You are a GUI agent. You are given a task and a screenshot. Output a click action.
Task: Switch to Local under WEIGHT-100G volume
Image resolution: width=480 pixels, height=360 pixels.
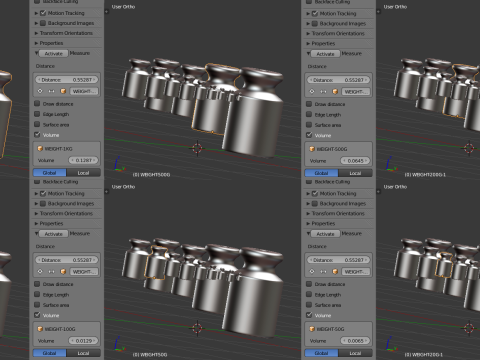coord(83,353)
